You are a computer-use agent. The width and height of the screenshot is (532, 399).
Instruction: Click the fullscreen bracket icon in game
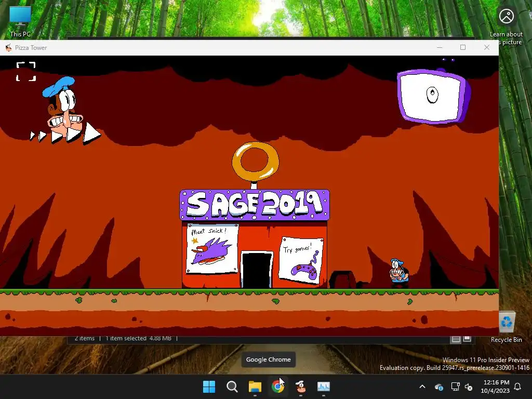click(x=26, y=71)
